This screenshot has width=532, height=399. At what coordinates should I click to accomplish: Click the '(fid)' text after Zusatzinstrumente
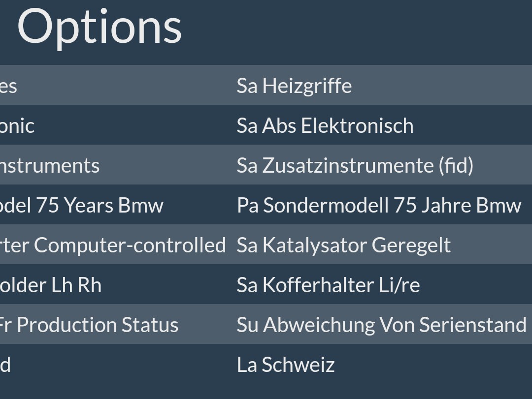tap(456, 165)
